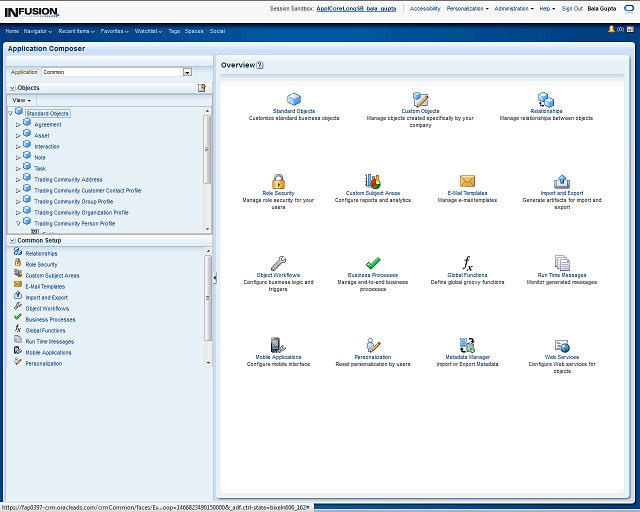Open the Administration menu

(x=513, y=8)
